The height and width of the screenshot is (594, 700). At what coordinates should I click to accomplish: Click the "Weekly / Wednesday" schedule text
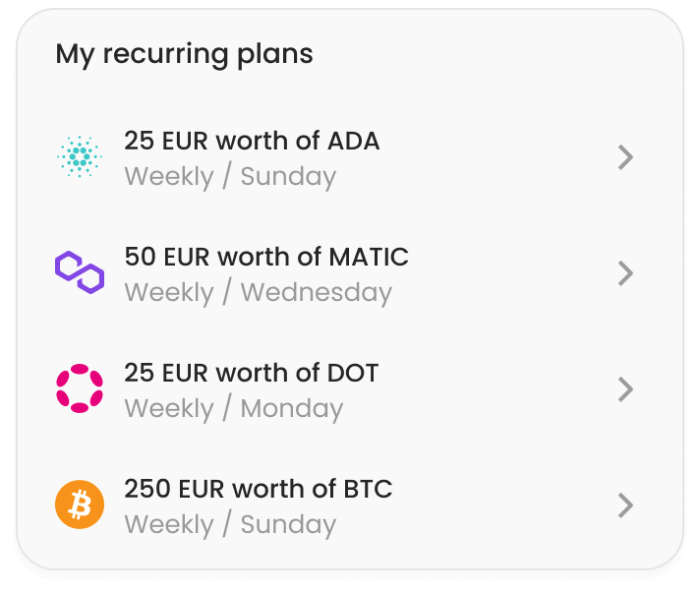pyautogui.click(x=258, y=293)
